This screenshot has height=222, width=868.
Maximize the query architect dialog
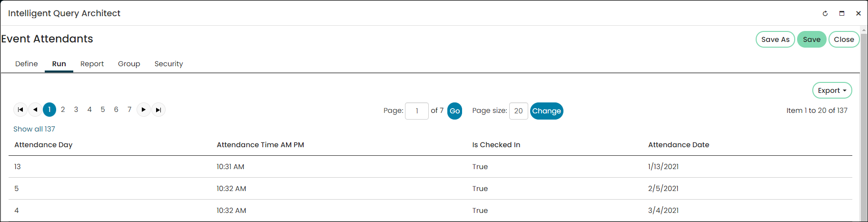[842, 13]
